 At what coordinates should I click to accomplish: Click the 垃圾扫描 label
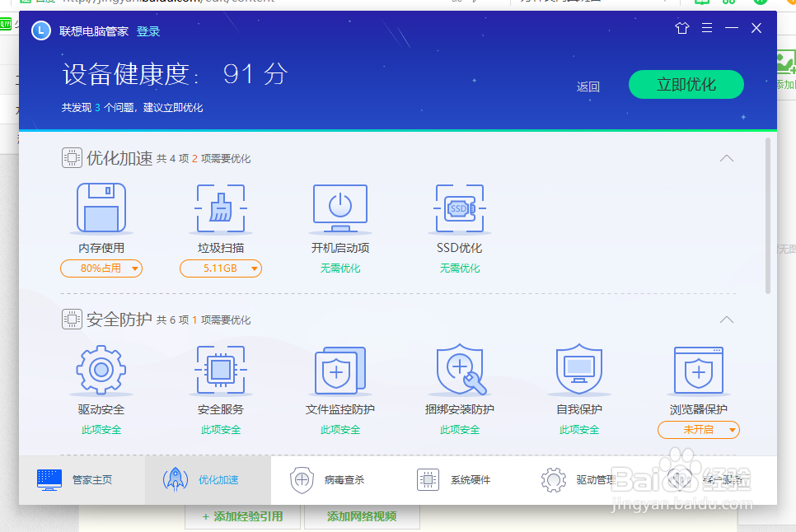click(221, 248)
